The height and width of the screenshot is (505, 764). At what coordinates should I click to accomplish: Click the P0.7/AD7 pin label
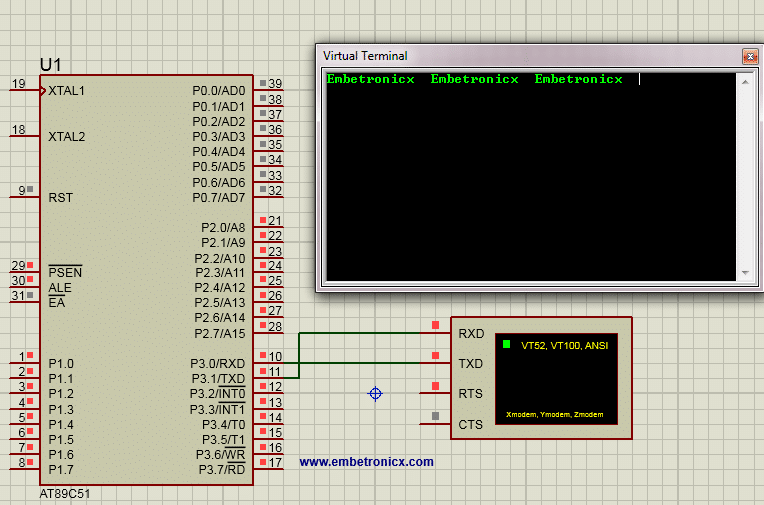click(x=219, y=197)
